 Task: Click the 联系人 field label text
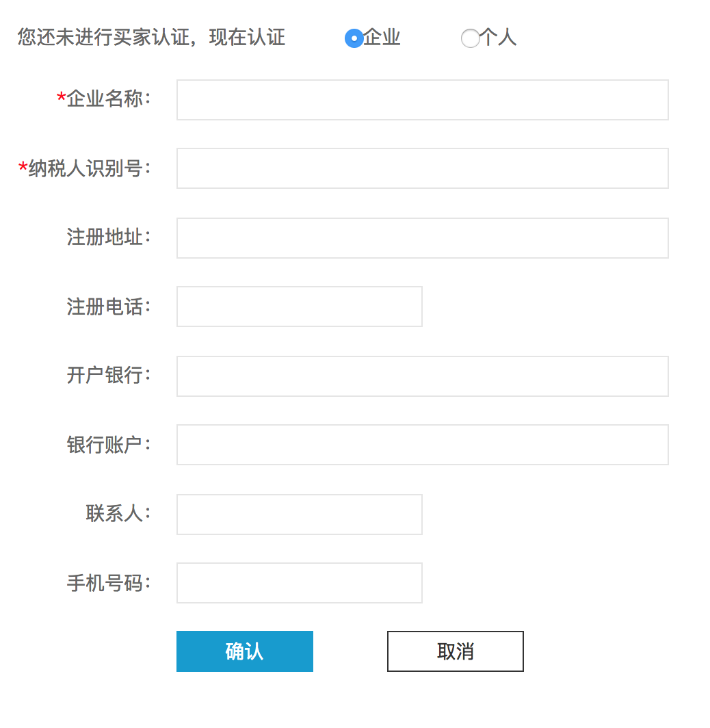(114, 514)
